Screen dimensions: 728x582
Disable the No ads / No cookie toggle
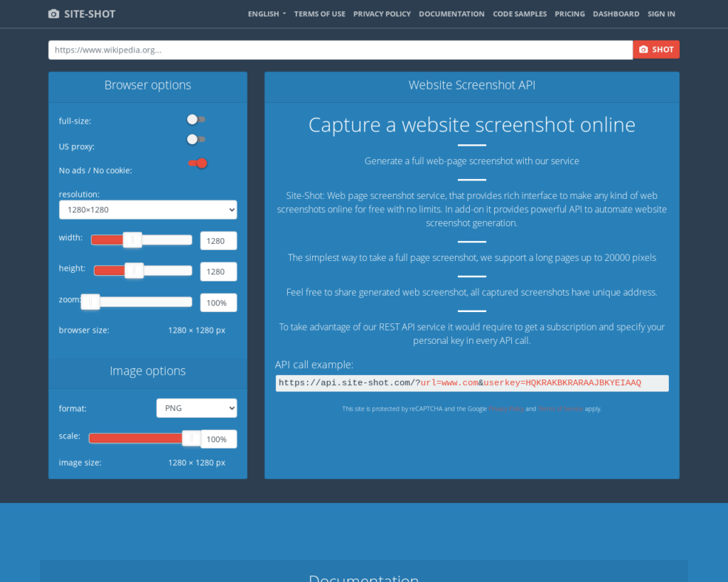click(198, 163)
